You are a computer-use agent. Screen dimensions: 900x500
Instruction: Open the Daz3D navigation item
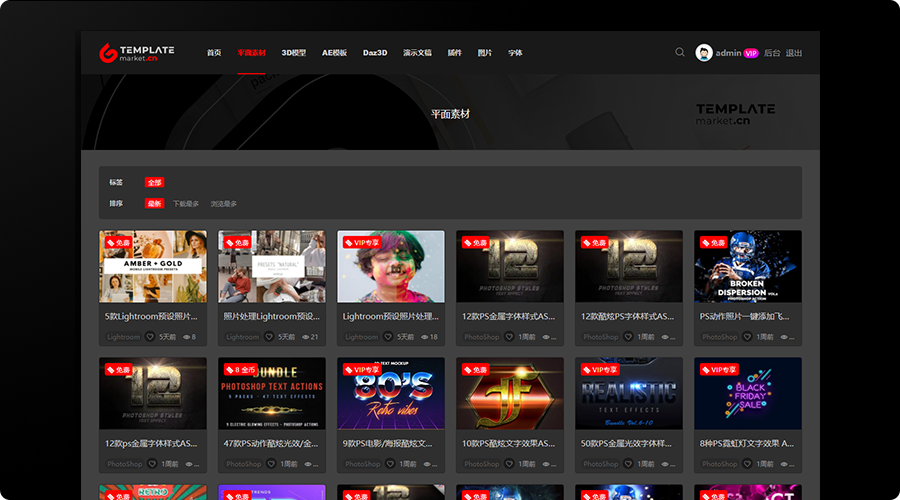(x=375, y=53)
